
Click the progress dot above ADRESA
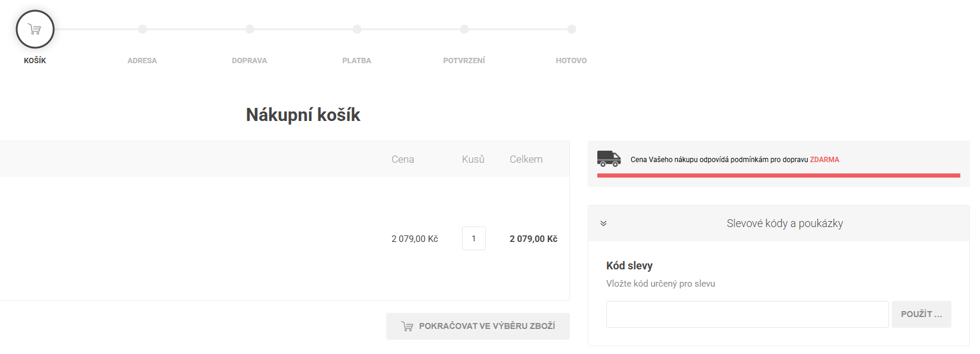(142, 29)
